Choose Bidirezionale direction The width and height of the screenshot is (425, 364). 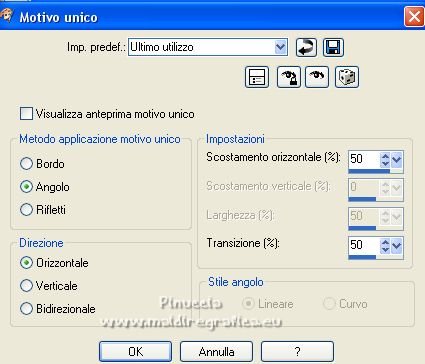(26, 309)
